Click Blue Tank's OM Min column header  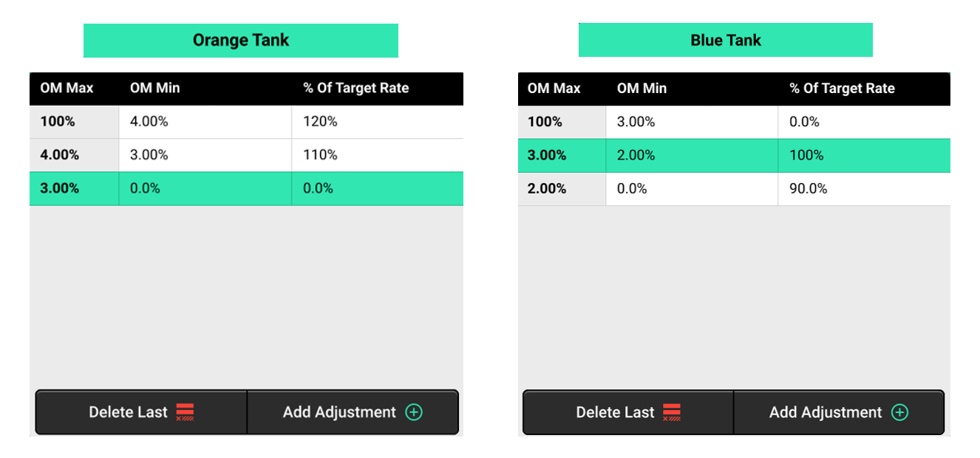click(642, 89)
